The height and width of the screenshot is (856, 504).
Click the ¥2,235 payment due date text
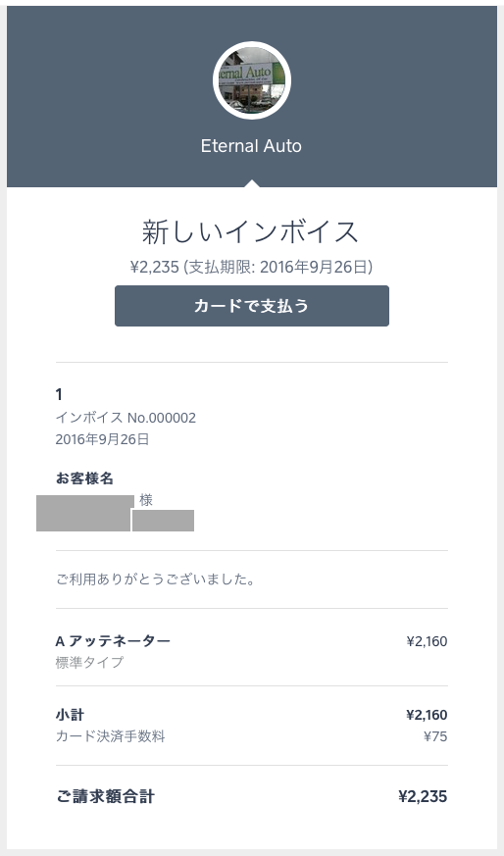[x=252, y=267]
